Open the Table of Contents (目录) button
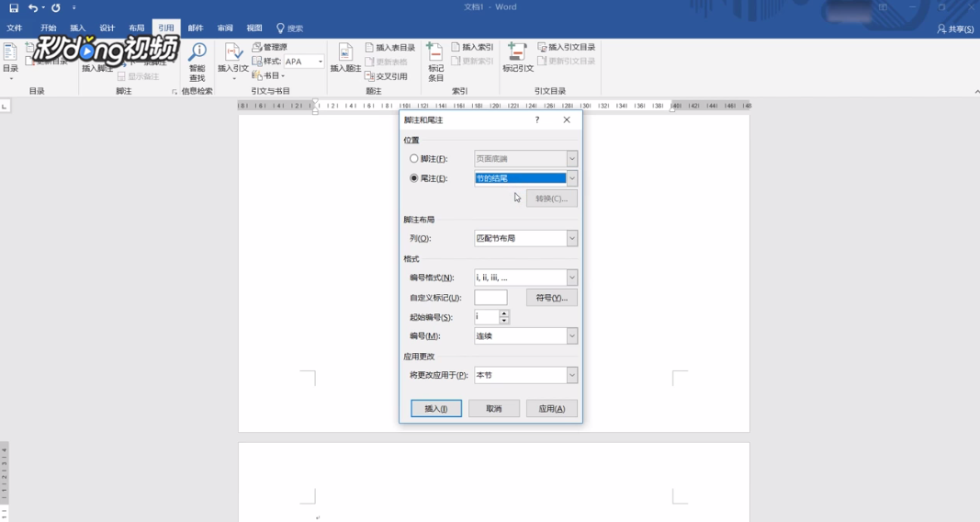This screenshot has width=980, height=522. [x=10, y=61]
